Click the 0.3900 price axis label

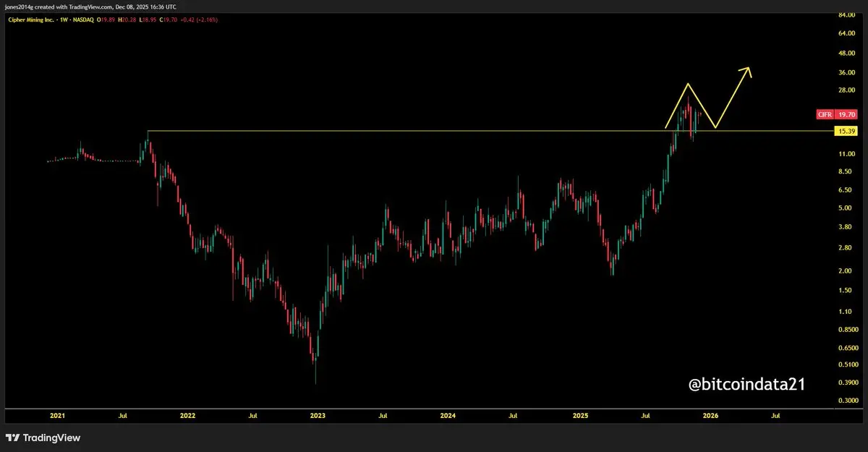[847, 383]
